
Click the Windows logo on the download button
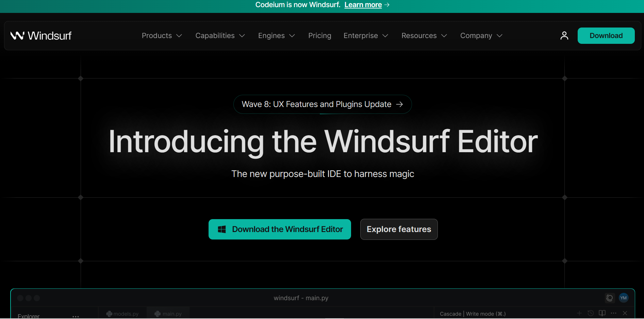[x=222, y=229]
